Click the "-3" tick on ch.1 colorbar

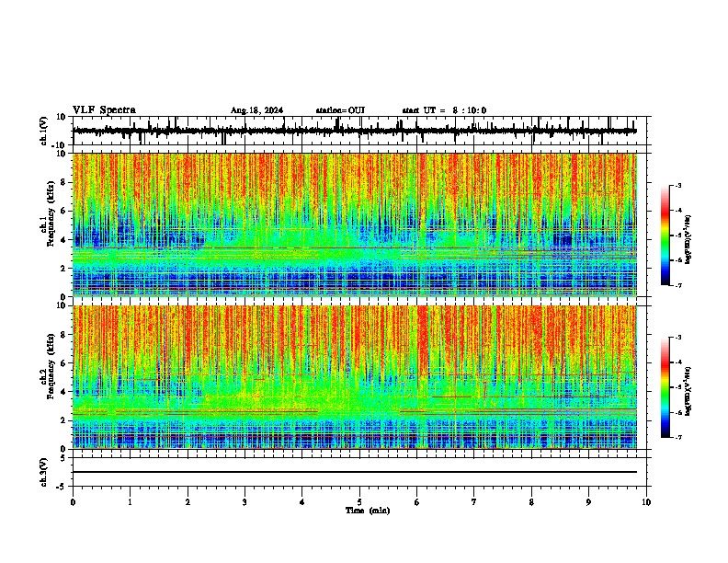point(677,185)
